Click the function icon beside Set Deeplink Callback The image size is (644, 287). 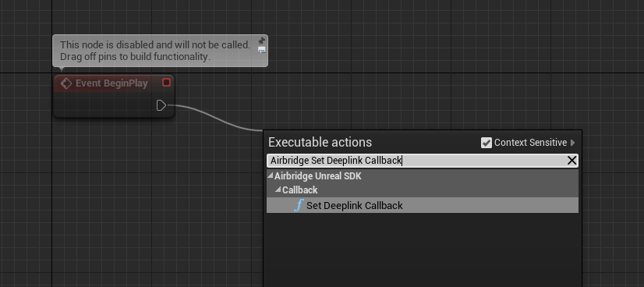tap(299, 205)
